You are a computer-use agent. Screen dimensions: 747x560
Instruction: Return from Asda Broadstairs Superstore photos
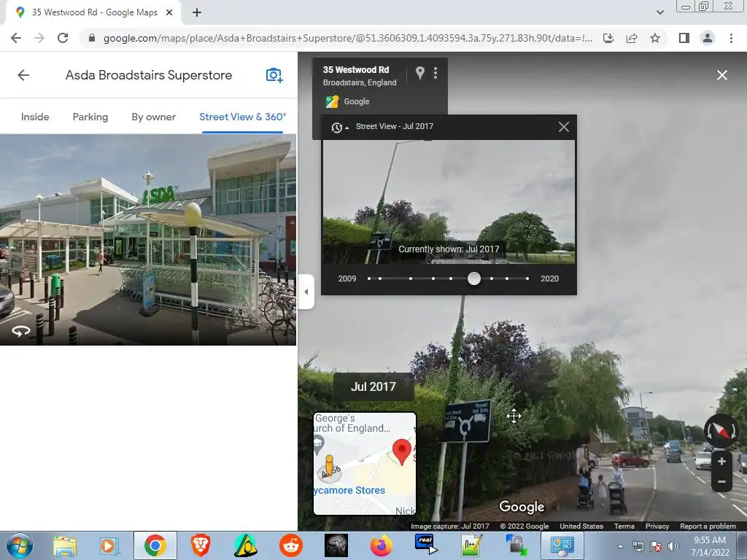[23, 75]
